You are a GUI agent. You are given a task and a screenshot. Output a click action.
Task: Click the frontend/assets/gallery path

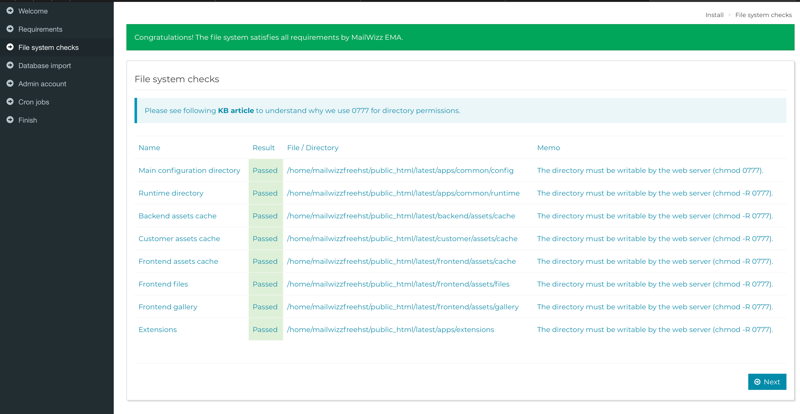403,307
